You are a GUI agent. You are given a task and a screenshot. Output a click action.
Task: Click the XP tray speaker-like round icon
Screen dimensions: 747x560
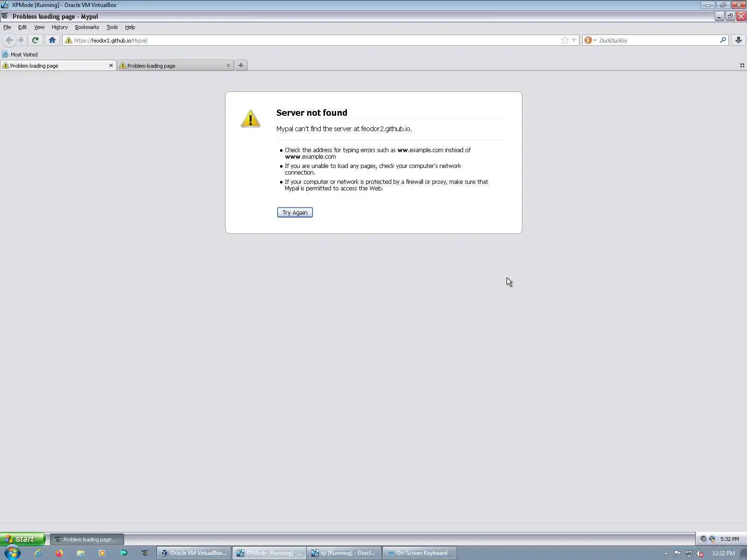pos(703,539)
